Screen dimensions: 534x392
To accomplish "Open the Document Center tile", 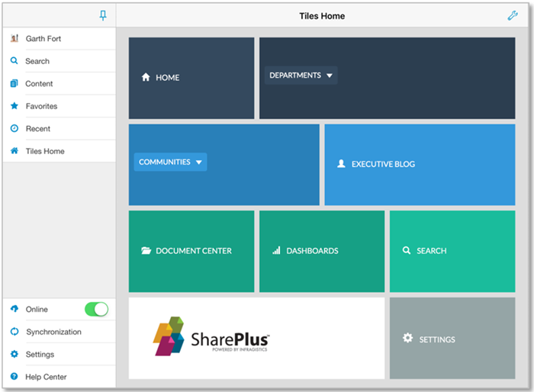I will 191,251.
